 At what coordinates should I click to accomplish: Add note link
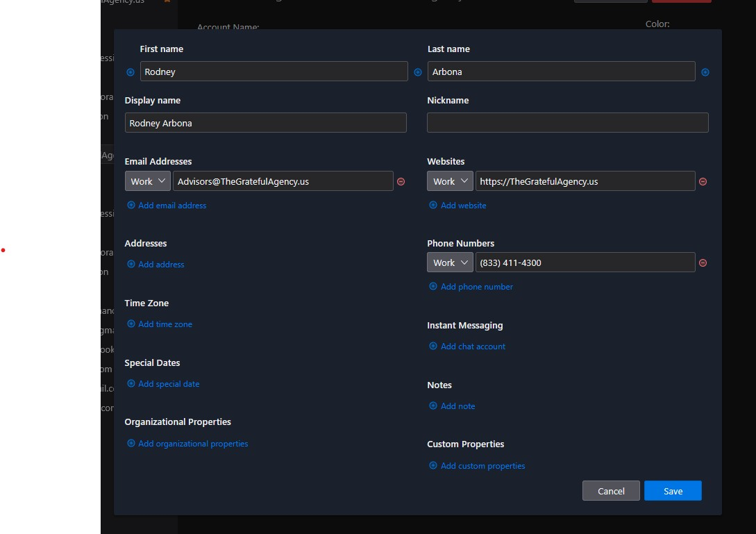click(x=452, y=406)
